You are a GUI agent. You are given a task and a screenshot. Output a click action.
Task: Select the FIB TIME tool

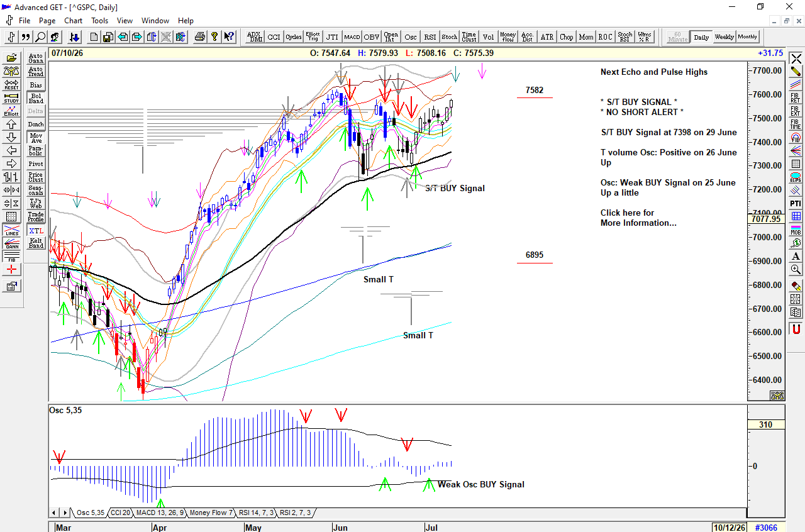(796, 124)
